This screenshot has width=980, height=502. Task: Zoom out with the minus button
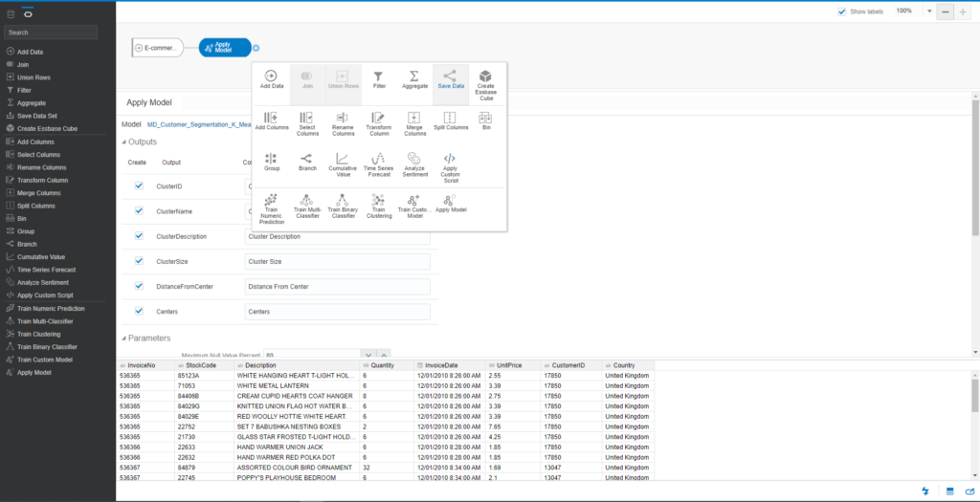coord(945,11)
